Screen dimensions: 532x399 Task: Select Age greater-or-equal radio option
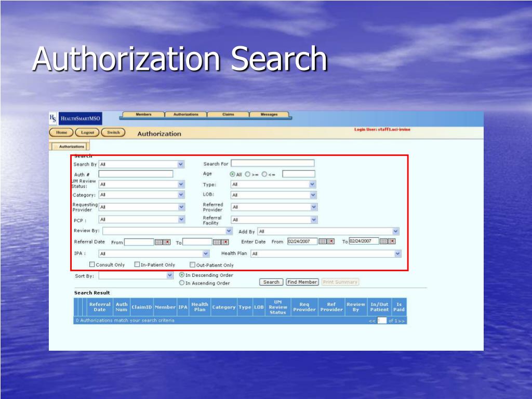pos(248,174)
